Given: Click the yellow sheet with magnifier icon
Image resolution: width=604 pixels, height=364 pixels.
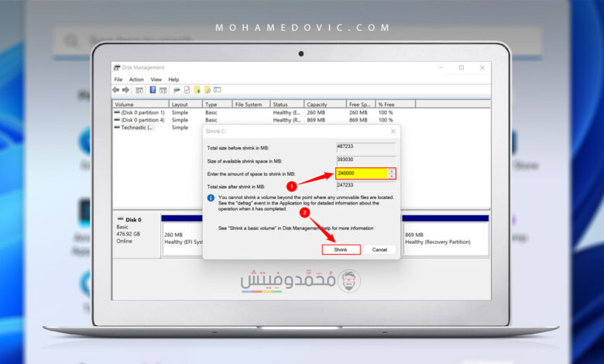Looking at the screenshot, I should (x=208, y=90).
